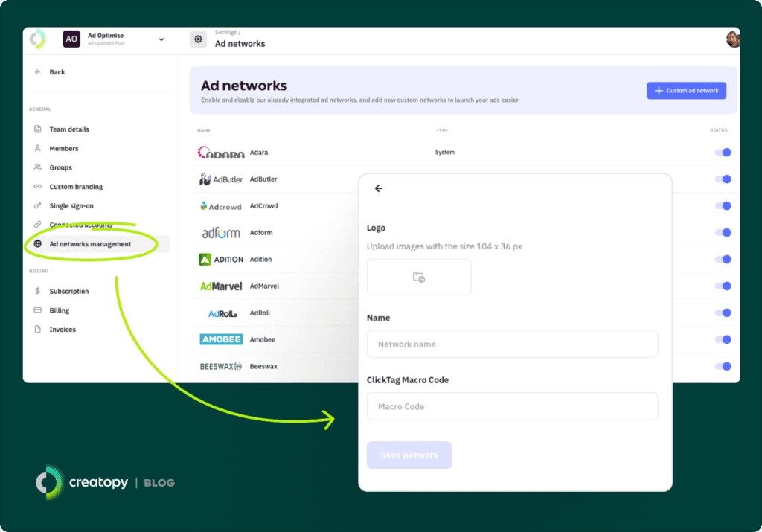Click the AO workspace badge icon

pyautogui.click(x=71, y=39)
